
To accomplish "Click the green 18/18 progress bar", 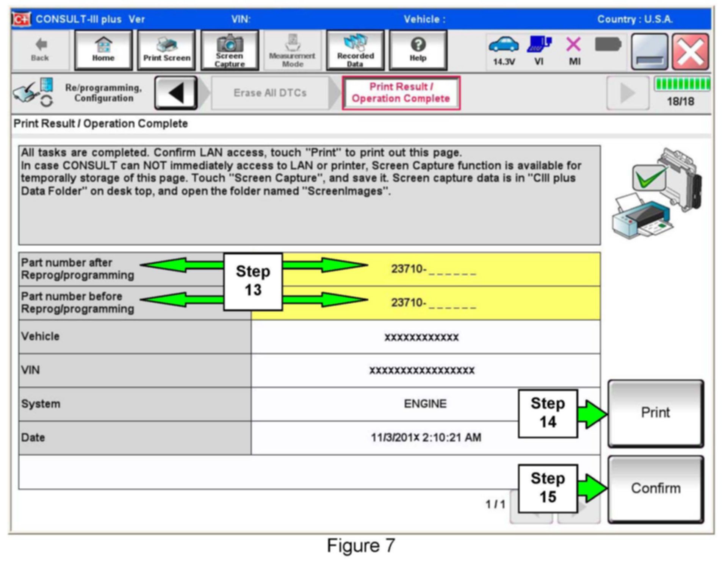I will [x=682, y=84].
